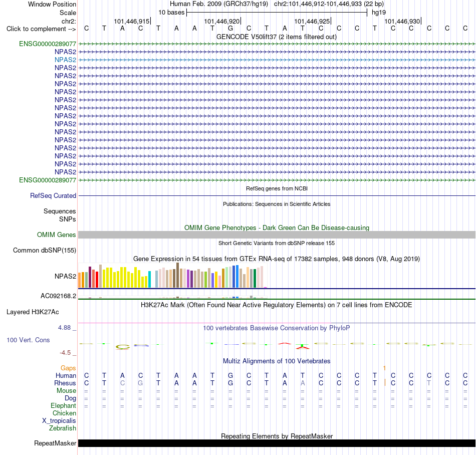This screenshot has width=476, height=455.
Task: Open the OMIM Gene Phenotypes track title
Action: [x=277, y=227]
